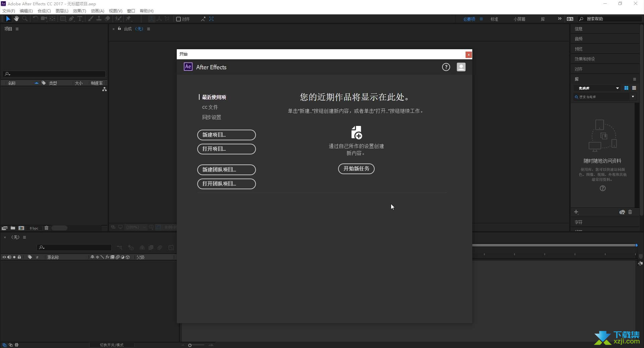The width and height of the screenshot is (644, 348).
Task: Toggle the composition panel lock icon
Action: [x=119, y=29]
